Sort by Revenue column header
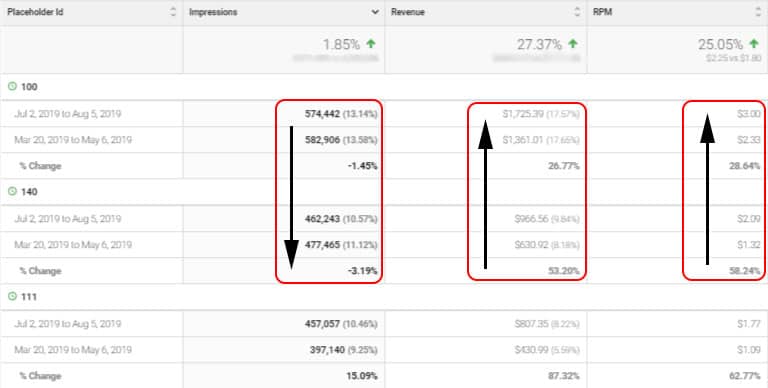This screenshot has height=388, width=768. coord(486,12)
